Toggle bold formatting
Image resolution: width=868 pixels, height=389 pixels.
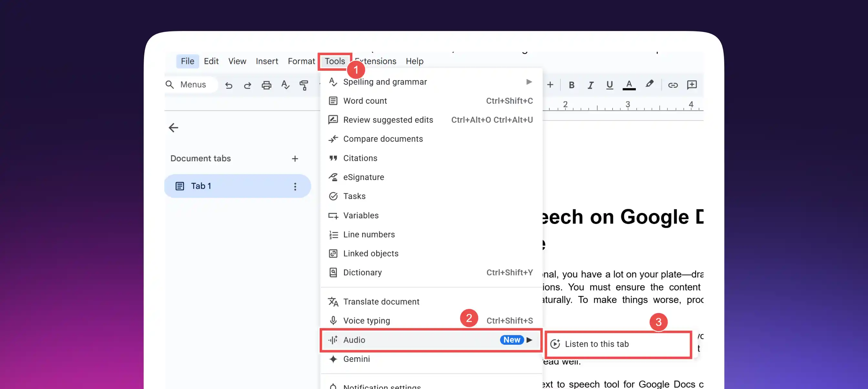[x=572, y=85]
